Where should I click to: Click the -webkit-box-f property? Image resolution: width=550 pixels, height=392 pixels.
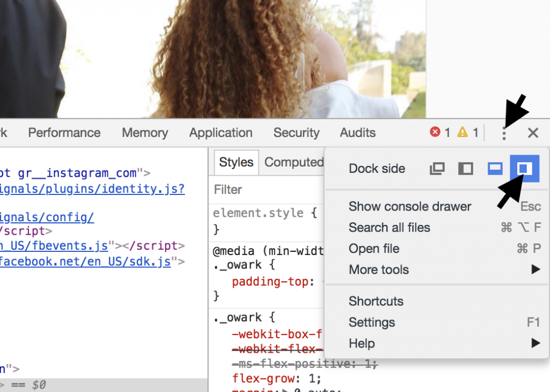click(277, 334)
